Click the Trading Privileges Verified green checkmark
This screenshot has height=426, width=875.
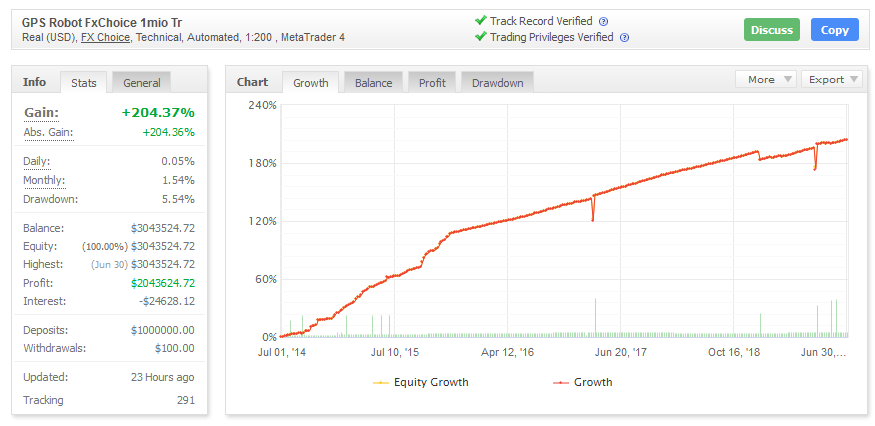(480, 37)
